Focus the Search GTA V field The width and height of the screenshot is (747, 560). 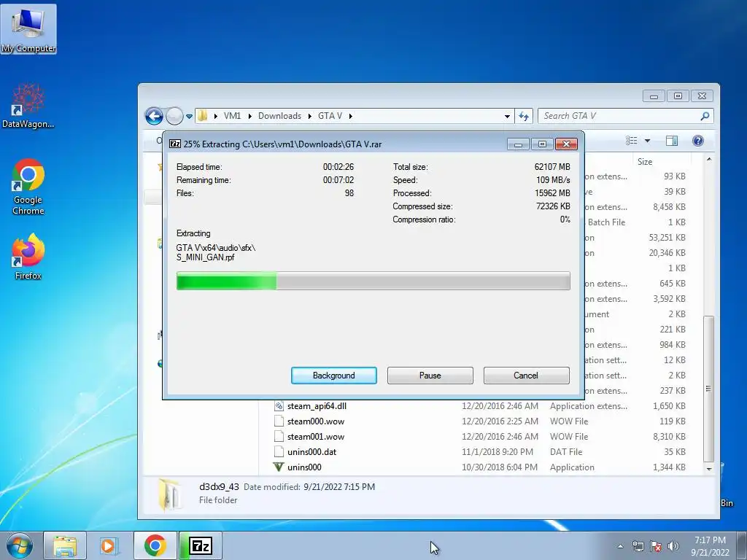tap(625, 116)
